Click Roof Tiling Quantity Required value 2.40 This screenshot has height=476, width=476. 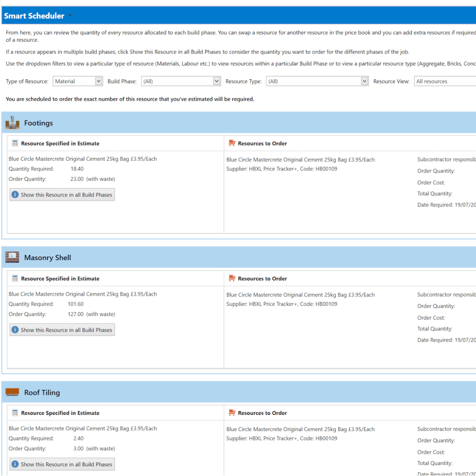tap(78, 438)
